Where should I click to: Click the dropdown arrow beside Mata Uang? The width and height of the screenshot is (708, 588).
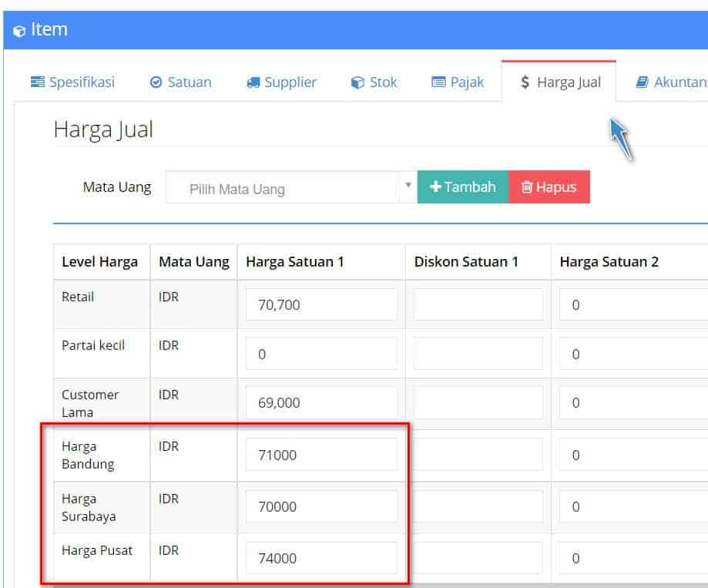point(408,186)
